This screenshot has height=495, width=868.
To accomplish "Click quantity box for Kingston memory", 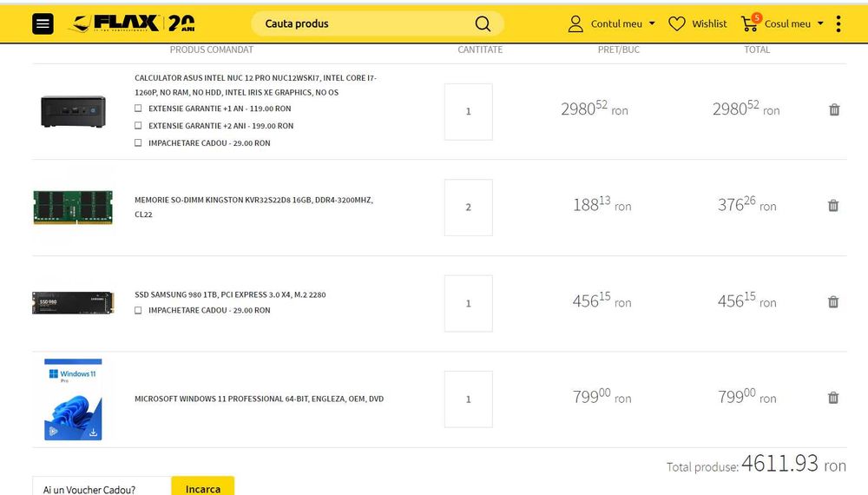I will (x=469, y=208).
